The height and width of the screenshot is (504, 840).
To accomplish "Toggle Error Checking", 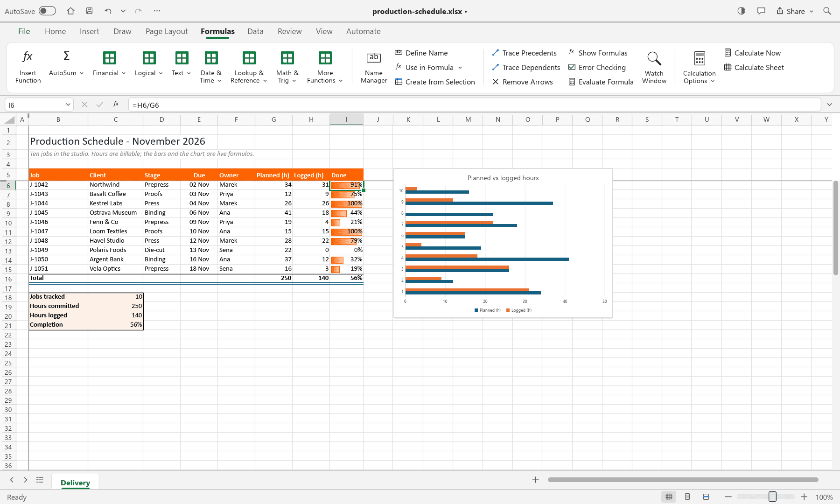I will click(597, 67).
